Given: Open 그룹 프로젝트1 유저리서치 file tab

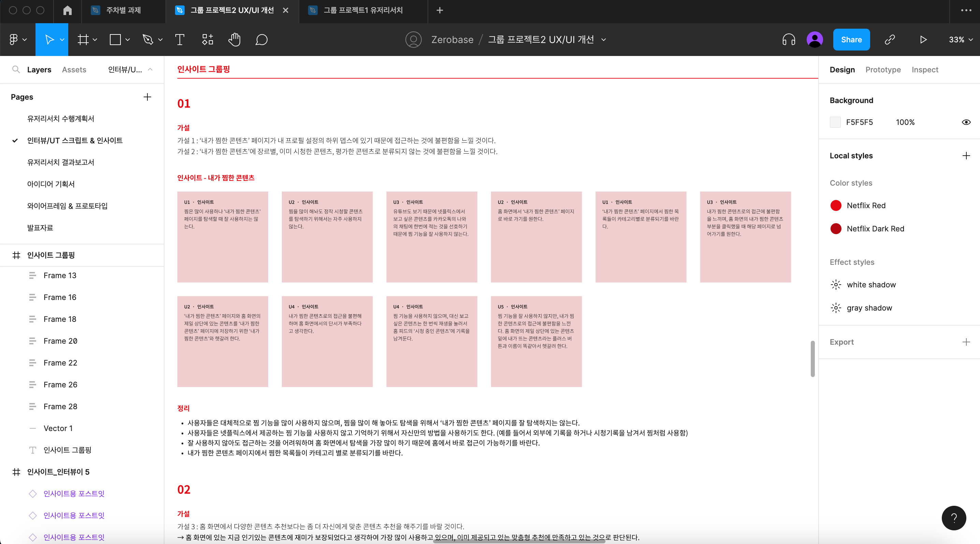Looking at the screenshot, I should click(363, 10).
